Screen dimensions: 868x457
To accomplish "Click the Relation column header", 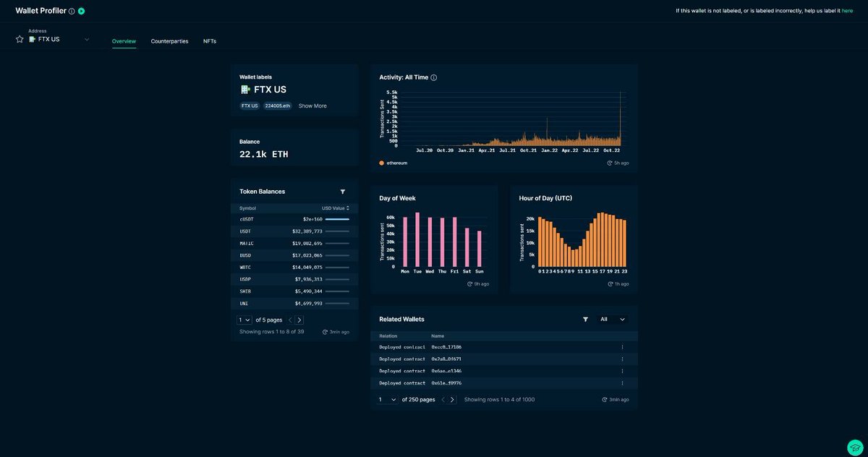I will pos(388,336).
